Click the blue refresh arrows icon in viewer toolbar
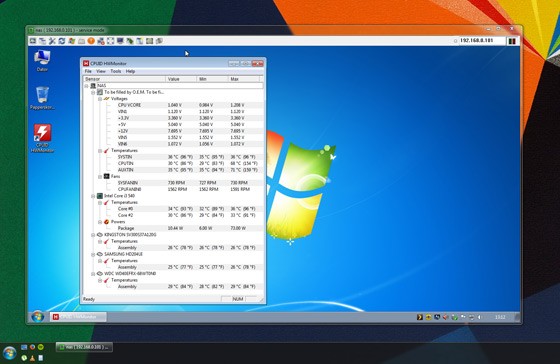Screen dimensions: 560x364 [x=62, y=41]
